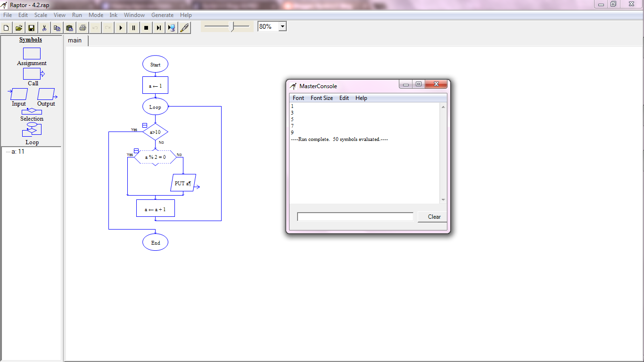
Task: Select the Call symbol
Action: (33, 74)
